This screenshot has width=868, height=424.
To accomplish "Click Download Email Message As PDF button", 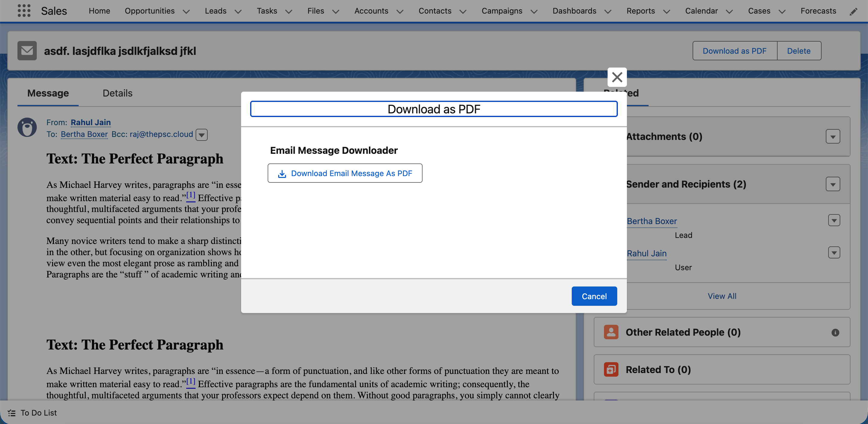I will tap(345, 173).
